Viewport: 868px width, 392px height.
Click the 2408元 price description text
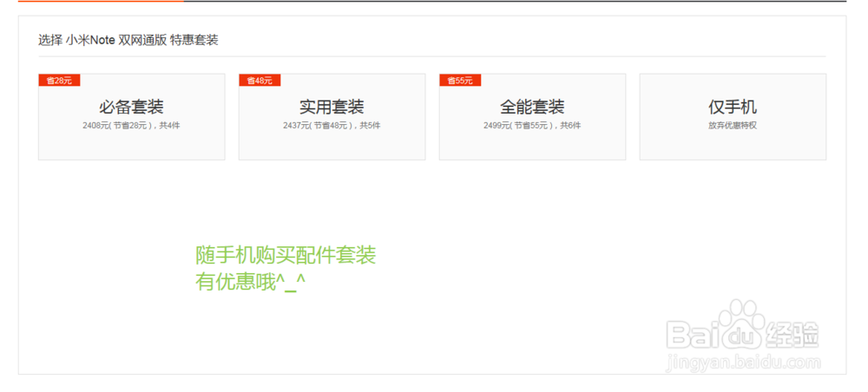click(131, 126)
